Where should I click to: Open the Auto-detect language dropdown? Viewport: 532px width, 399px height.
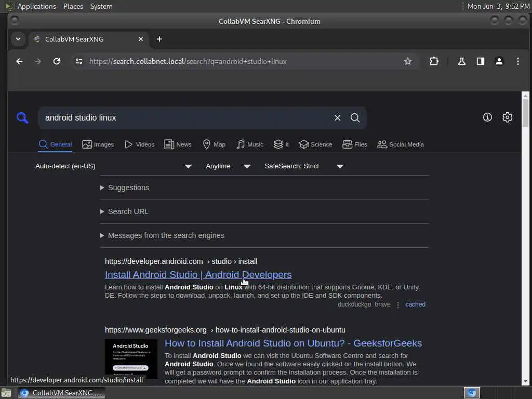pos(114,166)
